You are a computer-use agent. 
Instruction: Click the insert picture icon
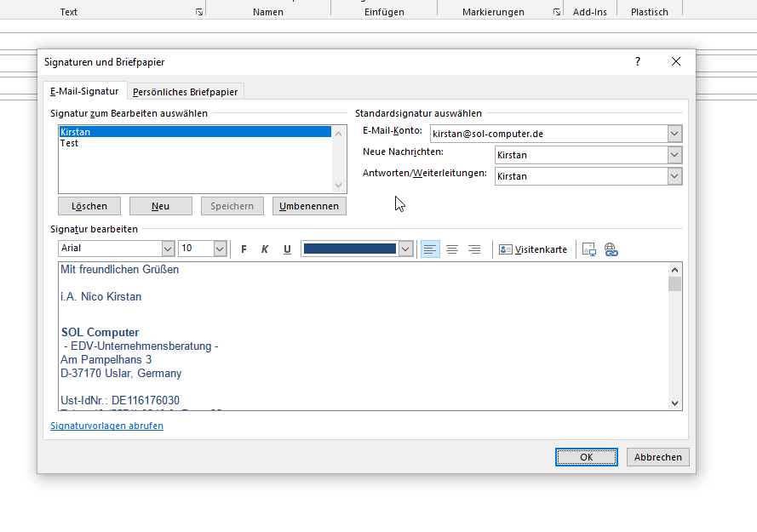(x=588, y=249)
